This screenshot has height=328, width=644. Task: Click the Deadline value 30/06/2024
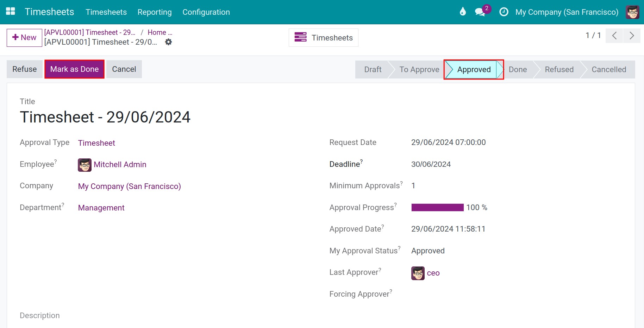click(x=431, y=164)
